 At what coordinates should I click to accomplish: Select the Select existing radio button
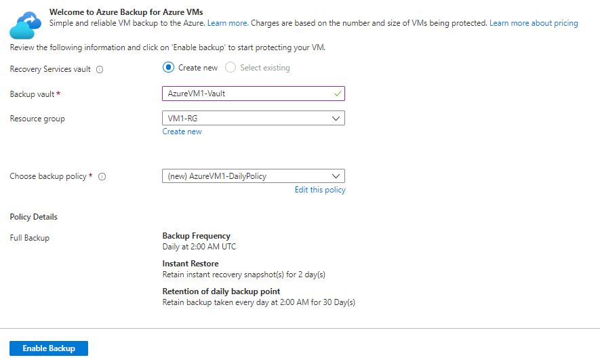(231, 68)
